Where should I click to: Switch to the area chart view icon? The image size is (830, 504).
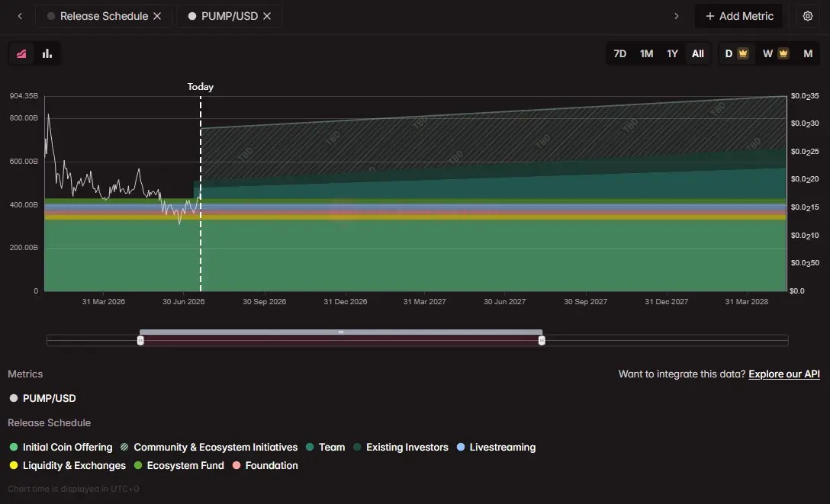click(21, 53)
